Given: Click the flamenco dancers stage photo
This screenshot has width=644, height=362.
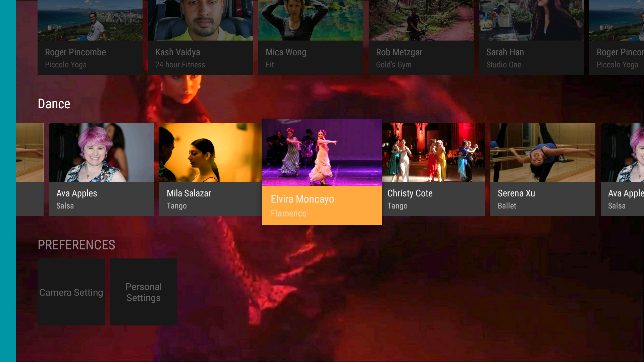Looking at the screenshot, I should 322,153.
